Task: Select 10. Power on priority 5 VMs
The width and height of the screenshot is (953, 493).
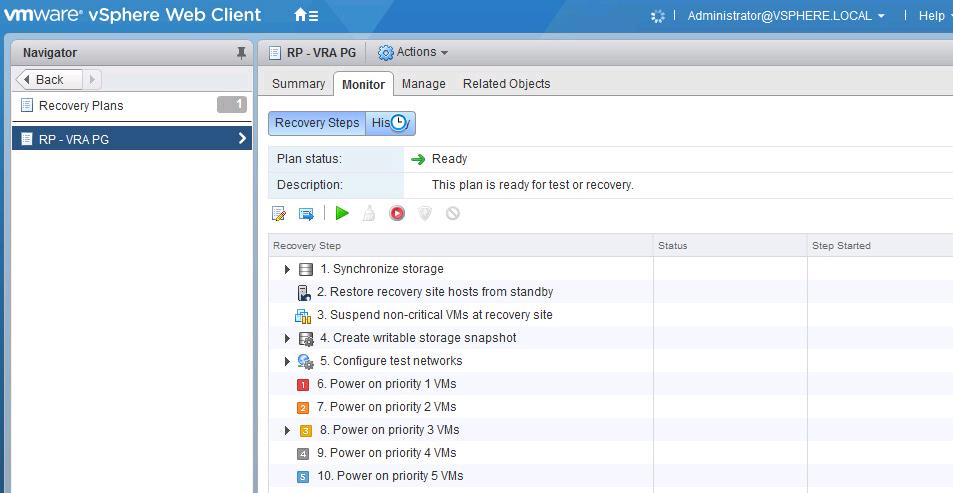Action: (390, 476)
